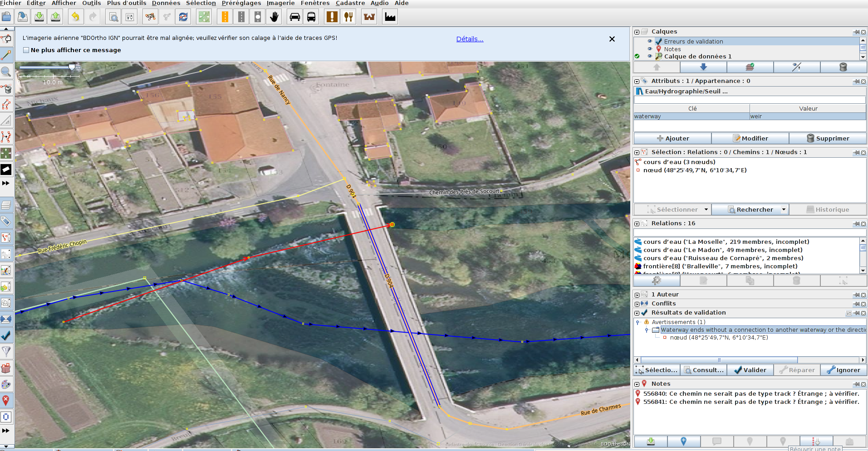
Task: Expand the Conflits panel
Action: (x=637, y=304)
